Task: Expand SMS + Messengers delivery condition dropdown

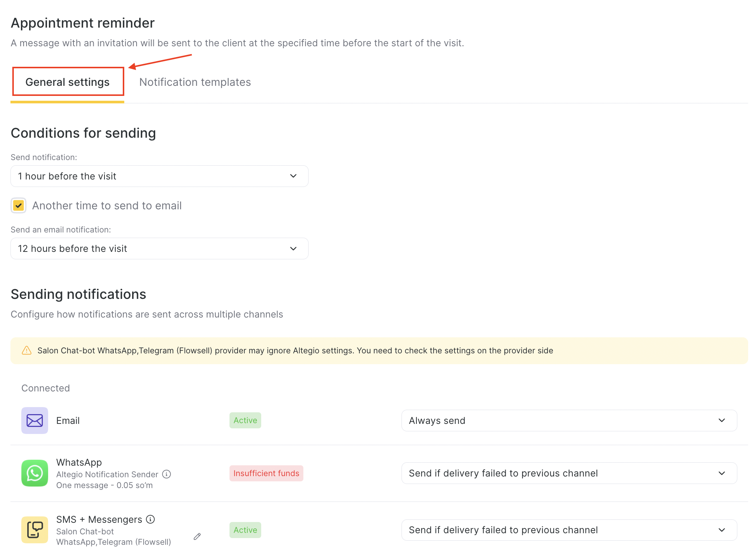Action: pyautogui.click(x=569, y=530)
